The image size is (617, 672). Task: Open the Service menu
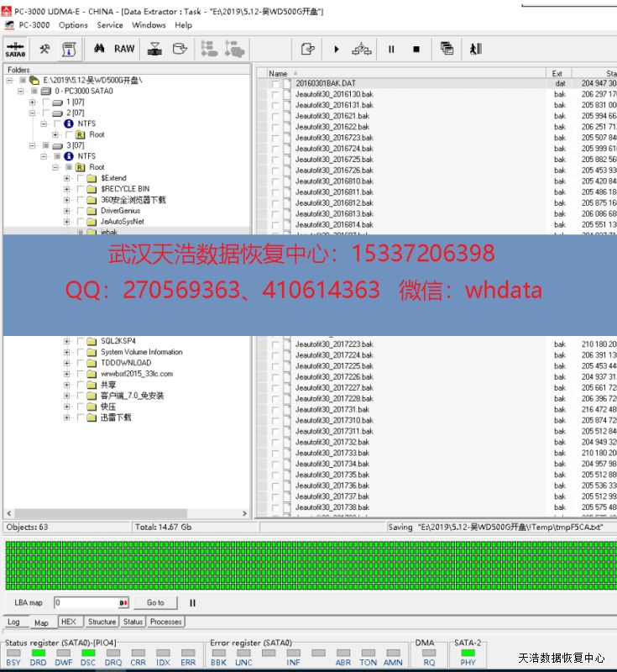(110, 25)
